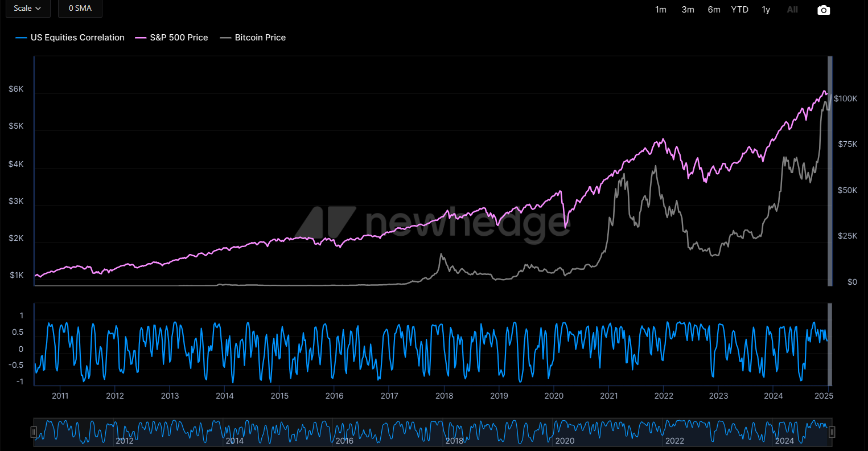Select the YTD time range

[x=740, y=10]
